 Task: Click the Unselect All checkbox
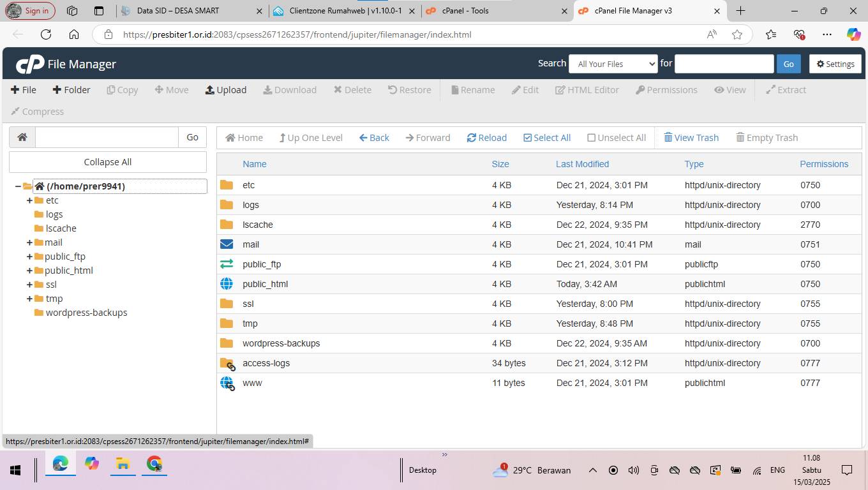(x=591, y=138)
